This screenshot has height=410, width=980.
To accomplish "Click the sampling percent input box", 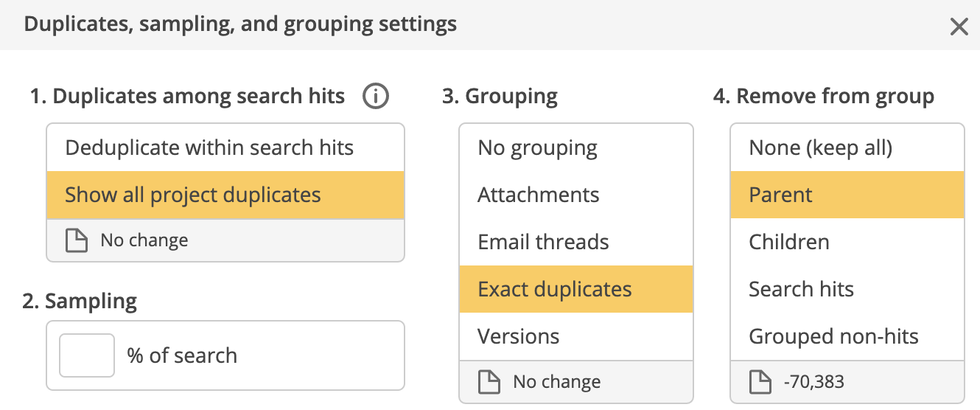I will (87, 355).
